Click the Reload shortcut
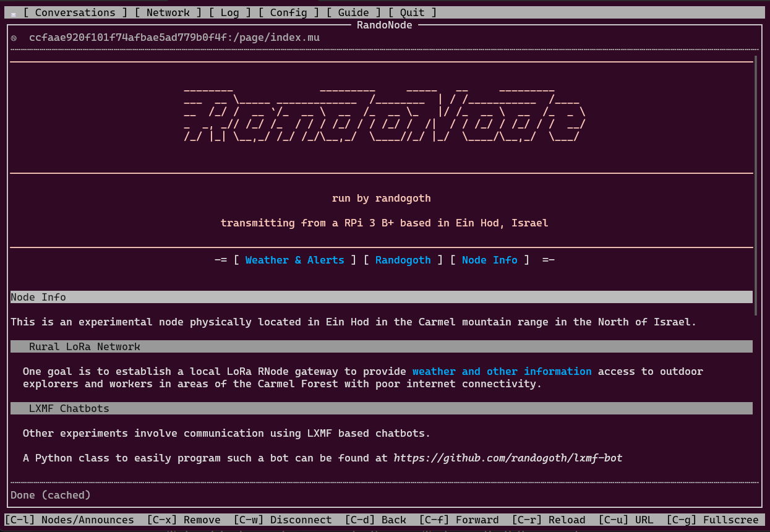 (549, 520)
